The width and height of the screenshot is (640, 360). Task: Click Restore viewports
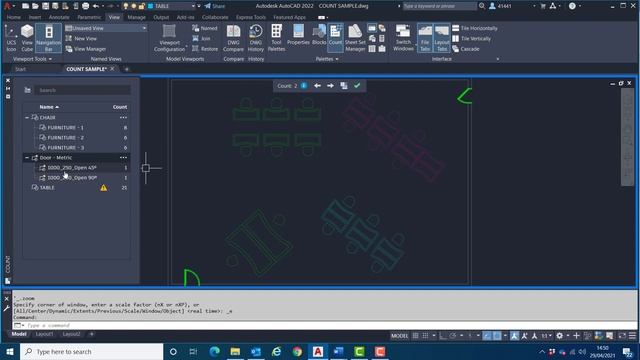[x=205, y=49]
